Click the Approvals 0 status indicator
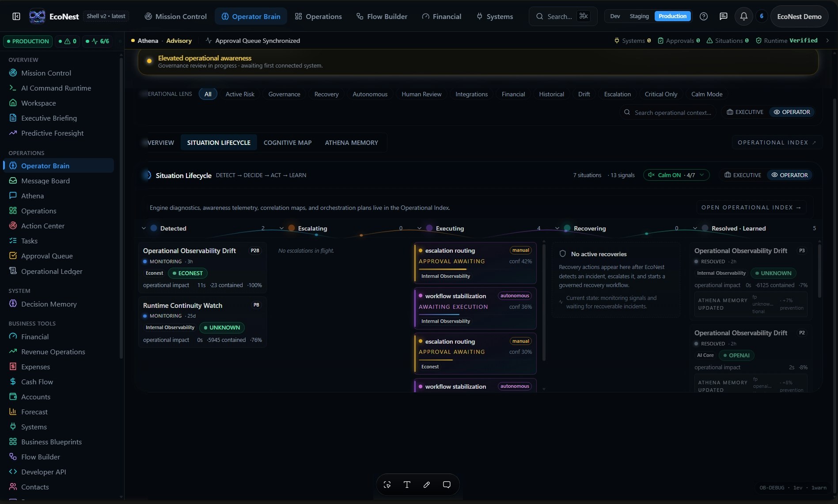 click(x=679, y=41)
